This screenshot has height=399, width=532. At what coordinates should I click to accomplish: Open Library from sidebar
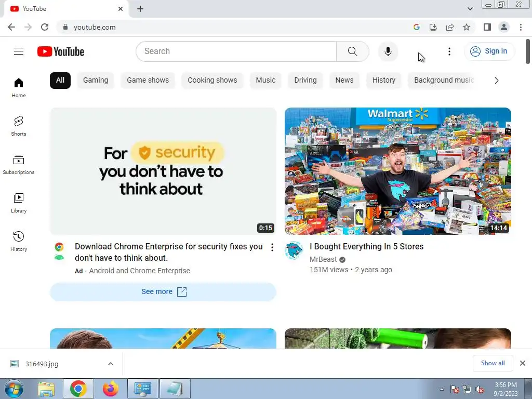coord(19,203)
